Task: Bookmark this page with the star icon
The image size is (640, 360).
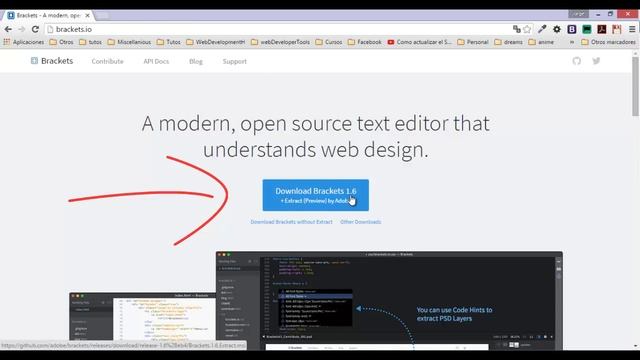Action: pyautogui.click(x=527, y=29)
